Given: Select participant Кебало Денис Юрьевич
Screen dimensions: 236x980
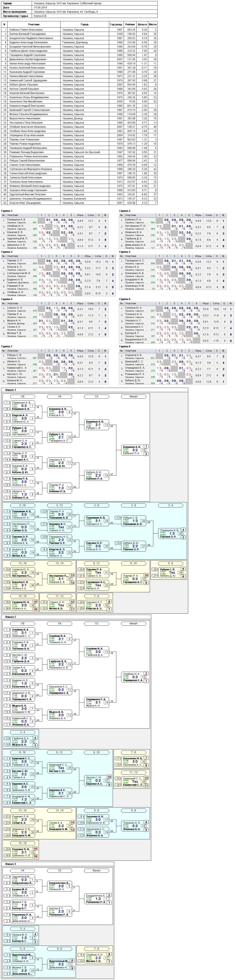Looking at the screenshot, I should [24, 84].
